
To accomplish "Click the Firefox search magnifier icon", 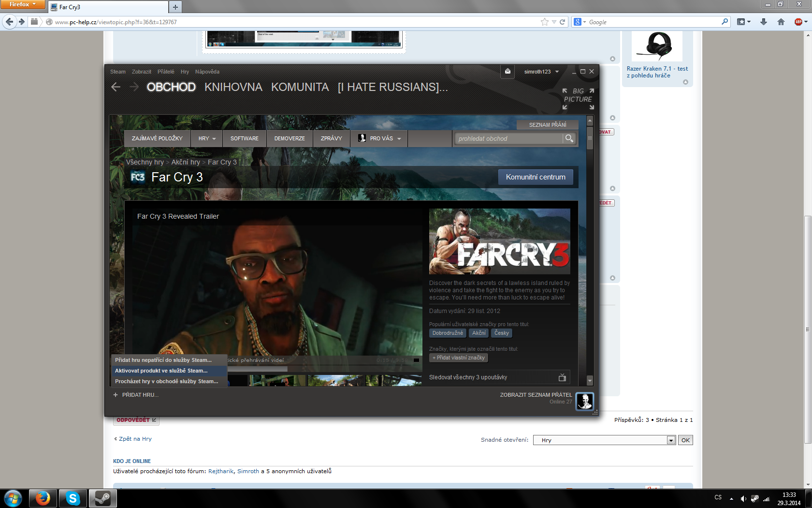I will 725,22.
